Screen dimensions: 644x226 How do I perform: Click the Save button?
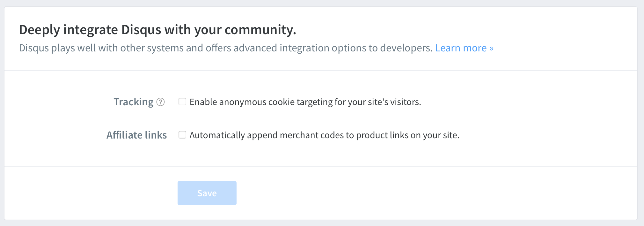(x=207, y=193)
